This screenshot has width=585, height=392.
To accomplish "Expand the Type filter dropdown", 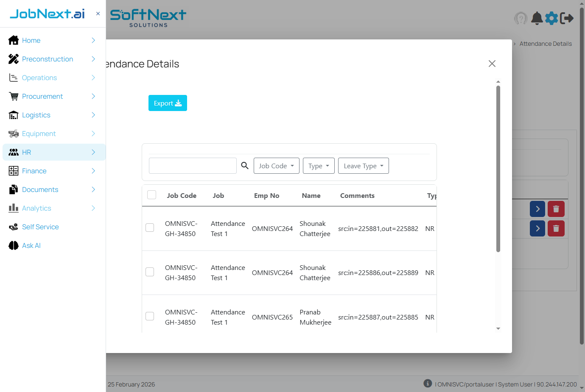I will coord(319,166).
